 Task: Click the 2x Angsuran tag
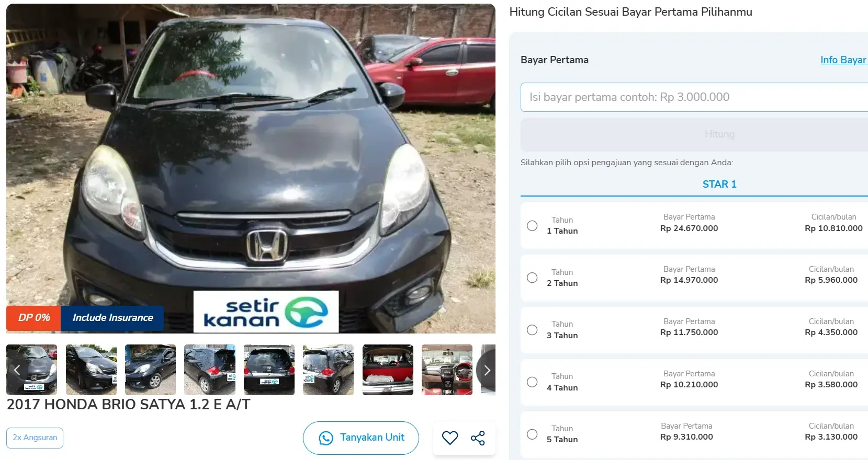35,438
